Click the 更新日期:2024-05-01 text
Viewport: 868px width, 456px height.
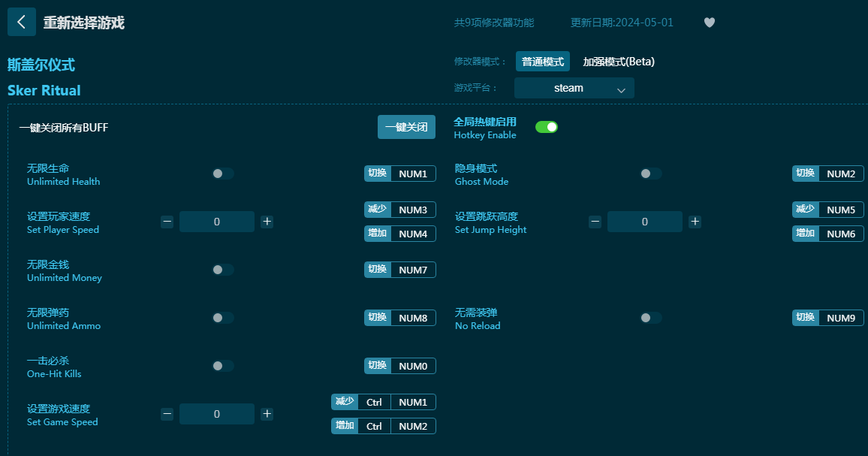point(622,23)
